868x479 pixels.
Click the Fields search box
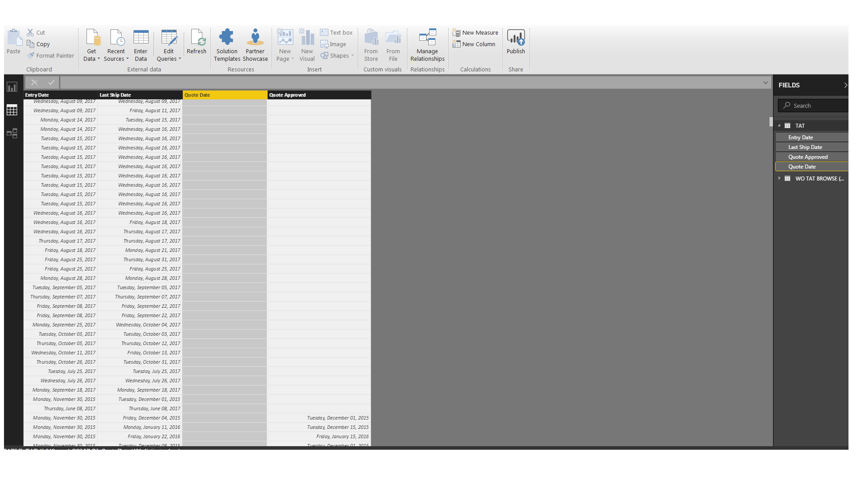[x=813, y=106]
